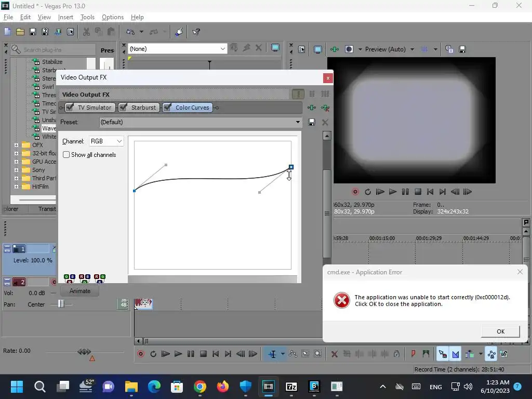The image size is (532, 399).
Task: Click Split Screen View icon in preview
Action: [x=349, y=49]
